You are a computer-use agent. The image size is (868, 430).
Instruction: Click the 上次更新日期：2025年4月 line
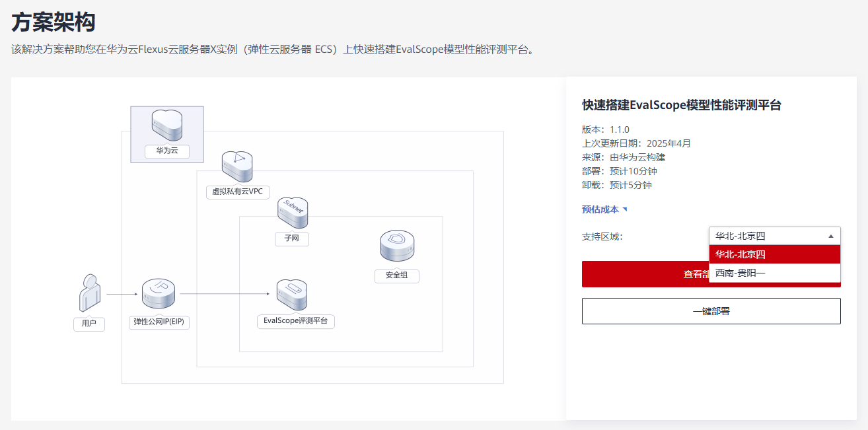tap(636, 143)
